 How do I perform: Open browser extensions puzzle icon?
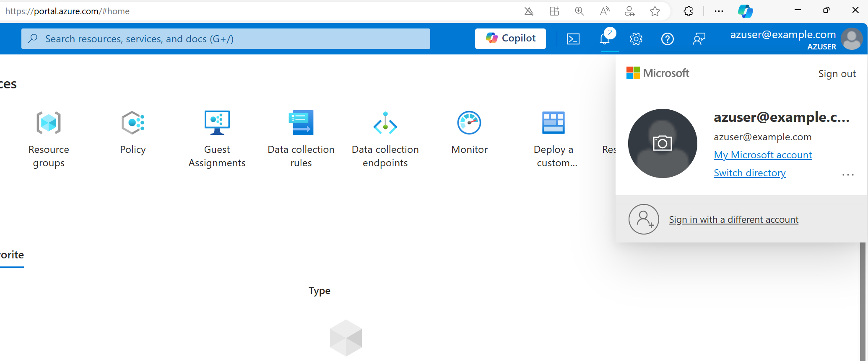[688, 11]
